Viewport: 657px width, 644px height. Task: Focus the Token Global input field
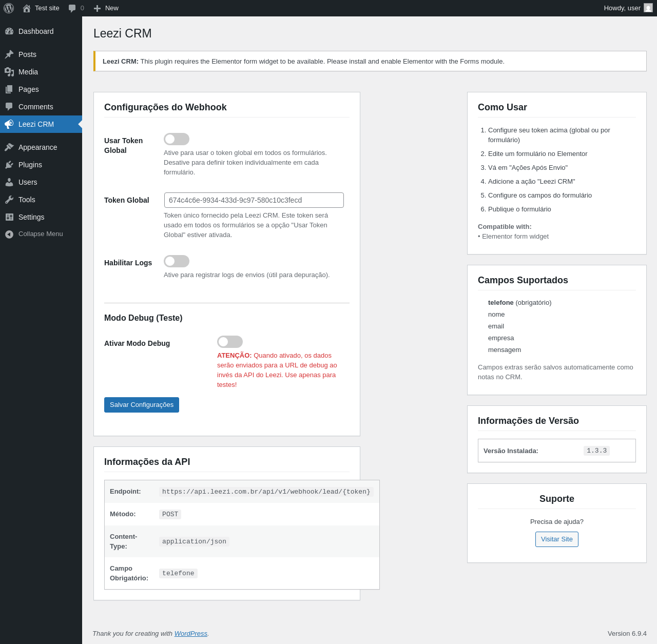pyautogui.click(x=254, y=200)
